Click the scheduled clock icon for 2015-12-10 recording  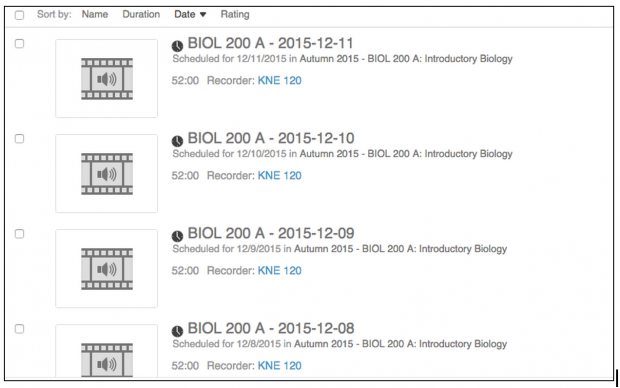point(177,141)
